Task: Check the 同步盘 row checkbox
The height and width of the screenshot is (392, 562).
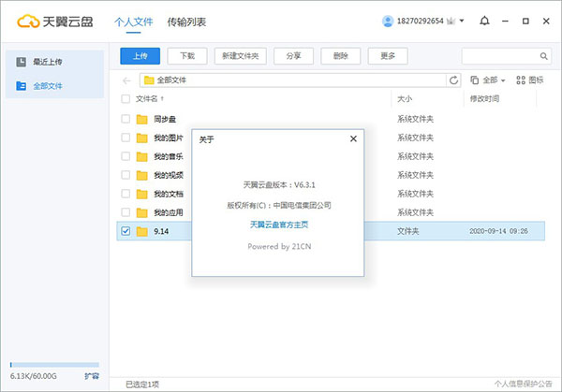Action: click(x=126, y=119)
